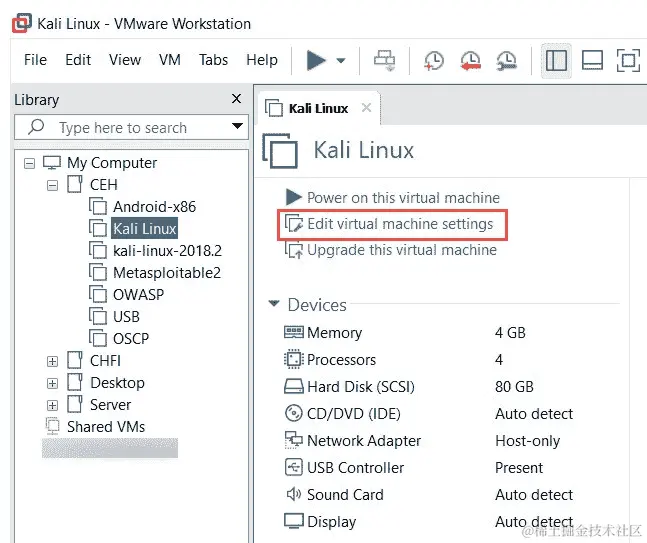Click the Display monitor icon
The width and height of the screenshot is (647, 543).
pos(294,521)
